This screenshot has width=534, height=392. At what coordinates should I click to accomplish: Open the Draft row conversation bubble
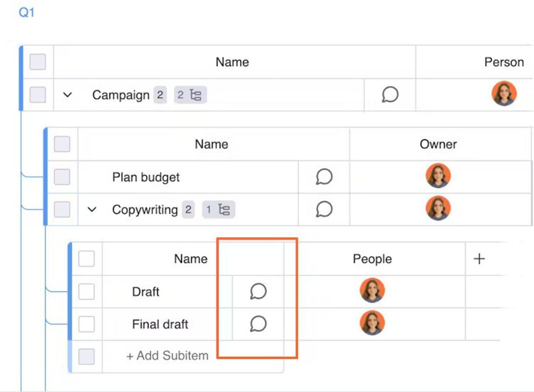point(258,291)
